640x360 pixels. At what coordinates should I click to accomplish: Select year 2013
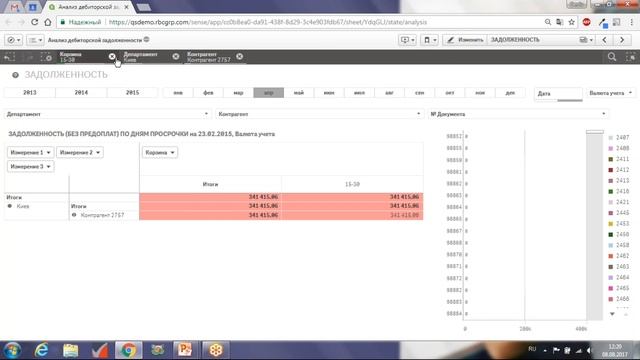(30, 93)
